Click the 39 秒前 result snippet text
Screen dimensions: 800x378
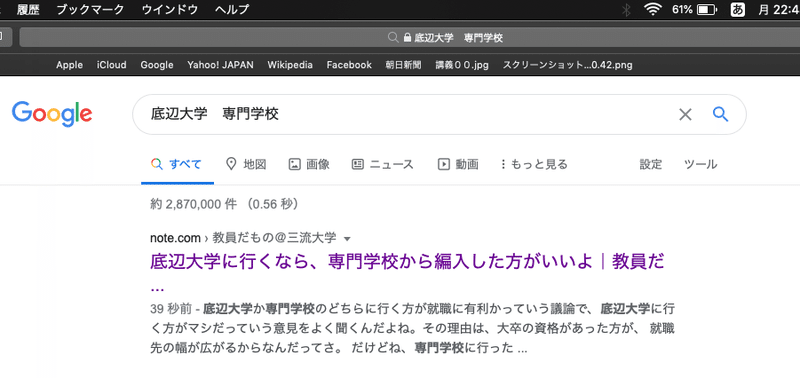coord(413,329)
